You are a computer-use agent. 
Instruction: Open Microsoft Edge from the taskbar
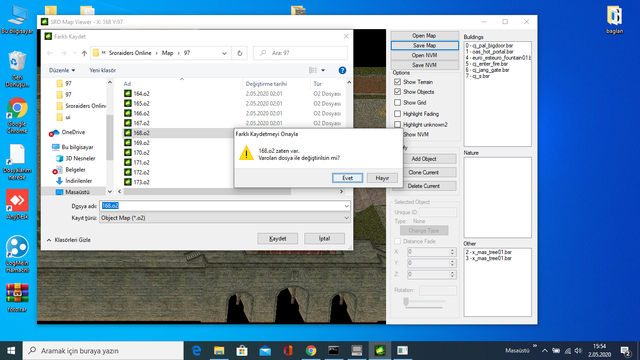coord(196,351)
